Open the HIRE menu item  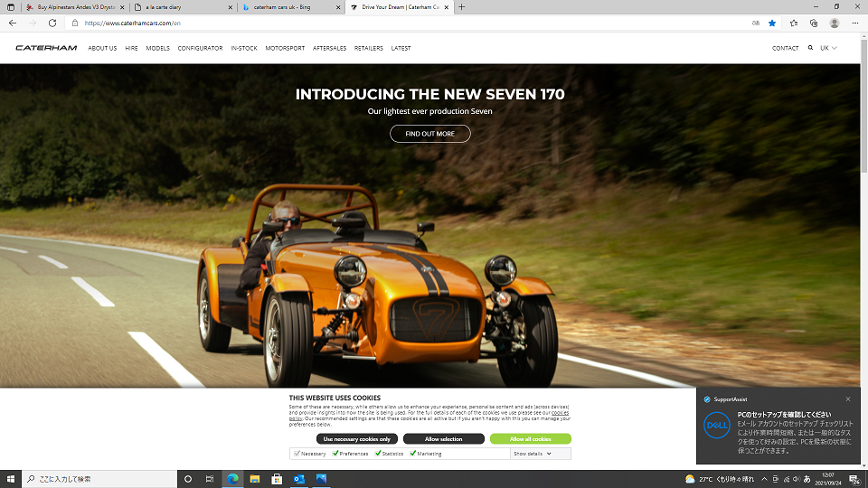[x=131, y=48]
